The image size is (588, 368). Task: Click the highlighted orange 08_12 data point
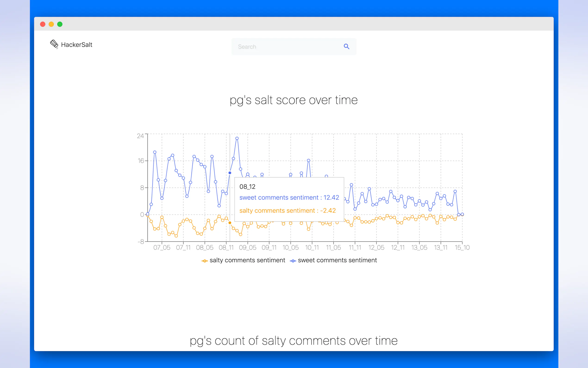(x=230, y=223)
